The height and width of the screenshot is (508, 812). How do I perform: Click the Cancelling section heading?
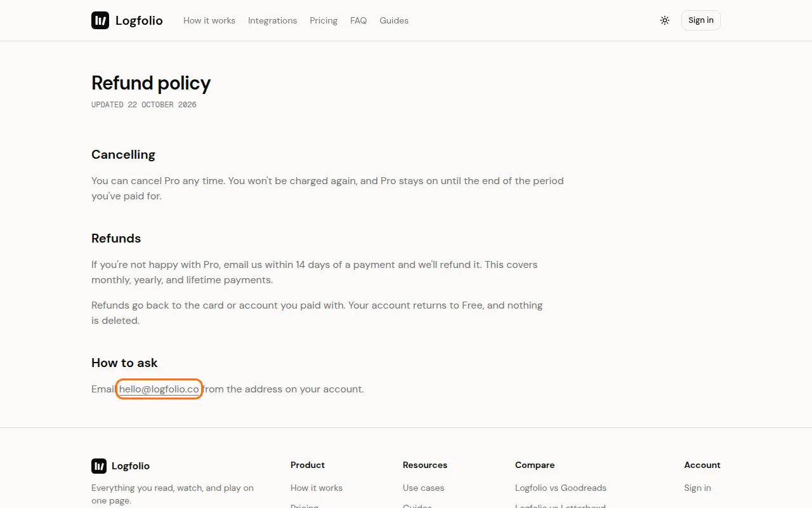click(x=123, y=154)
